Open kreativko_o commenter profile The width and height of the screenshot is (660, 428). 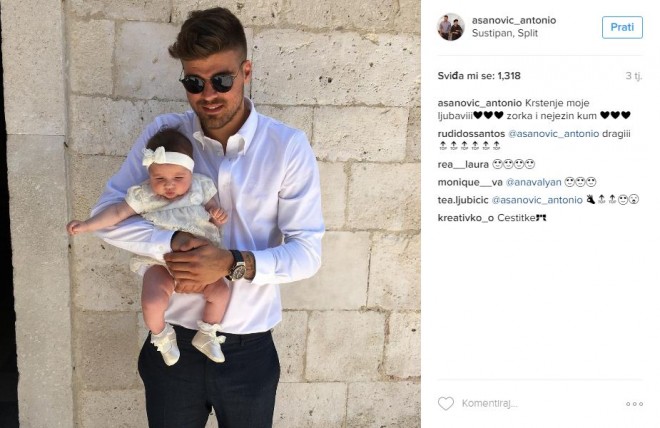tap(466, 218)
